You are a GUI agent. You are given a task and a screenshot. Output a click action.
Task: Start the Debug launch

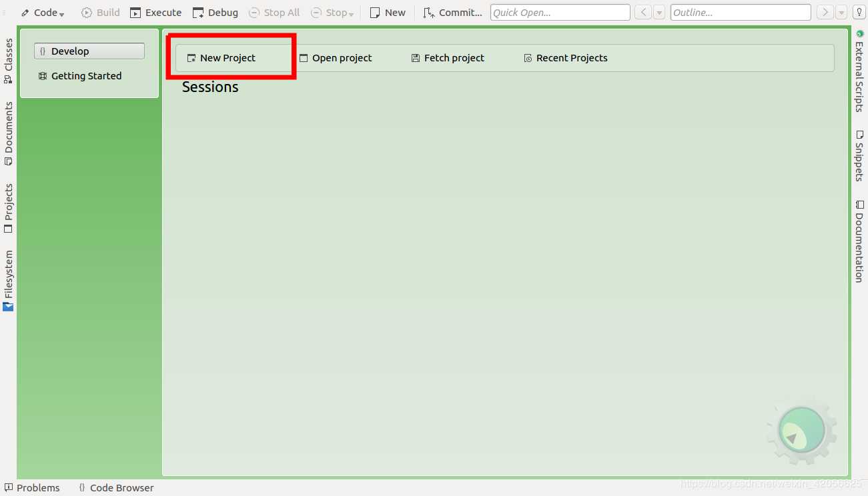pos(215,13)
